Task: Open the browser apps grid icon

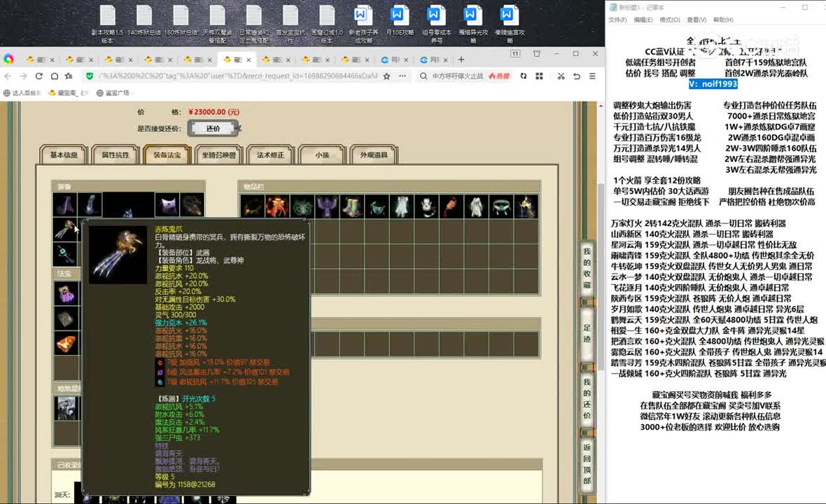Action: tap(539, 76)
